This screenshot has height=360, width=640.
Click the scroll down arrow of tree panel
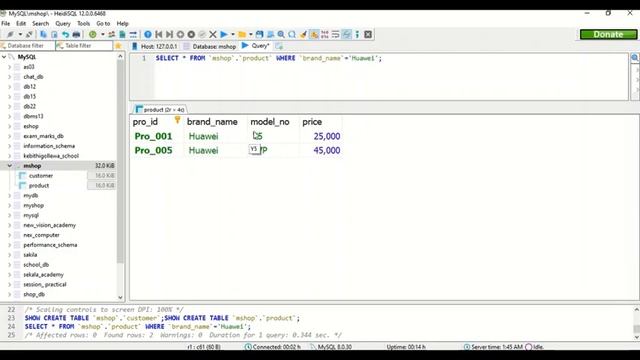[x=120, y=298]
